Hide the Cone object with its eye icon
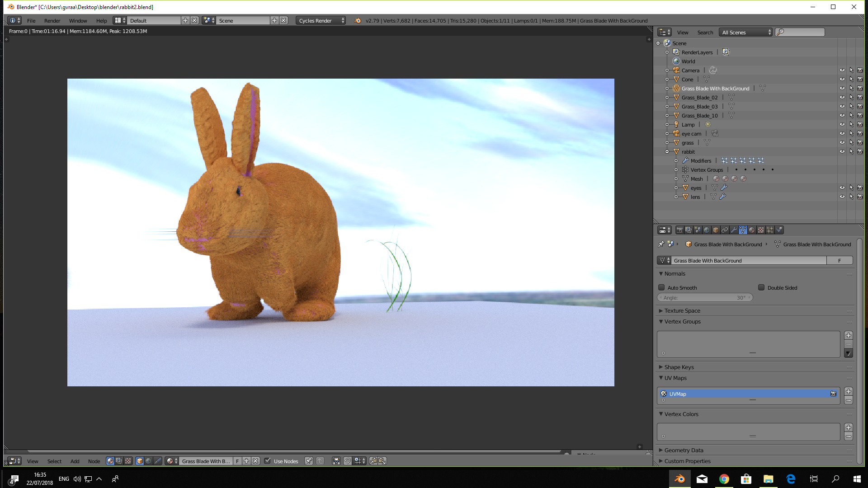This screenshot has height=488, width=868. pyautogui.click(x=842, y=80)
